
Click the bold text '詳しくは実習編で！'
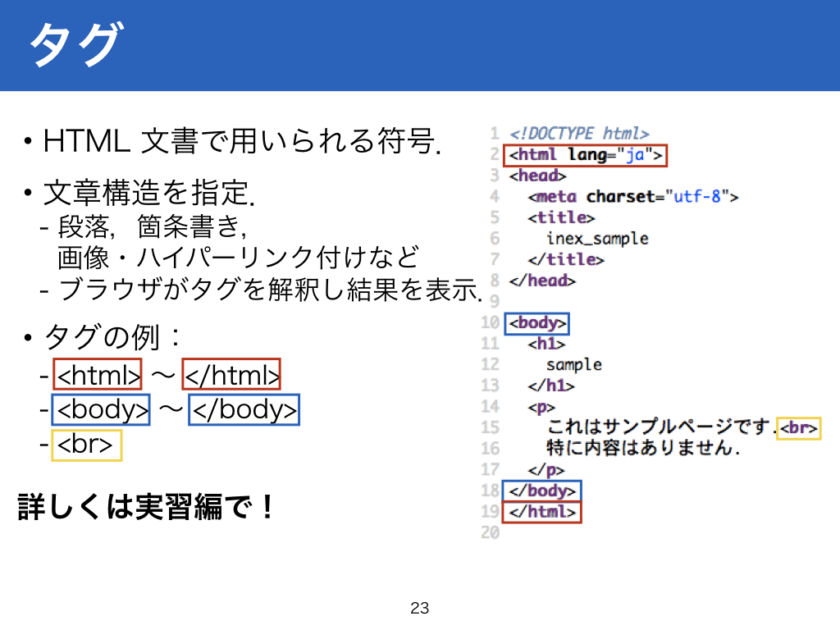tap(146, 507)
